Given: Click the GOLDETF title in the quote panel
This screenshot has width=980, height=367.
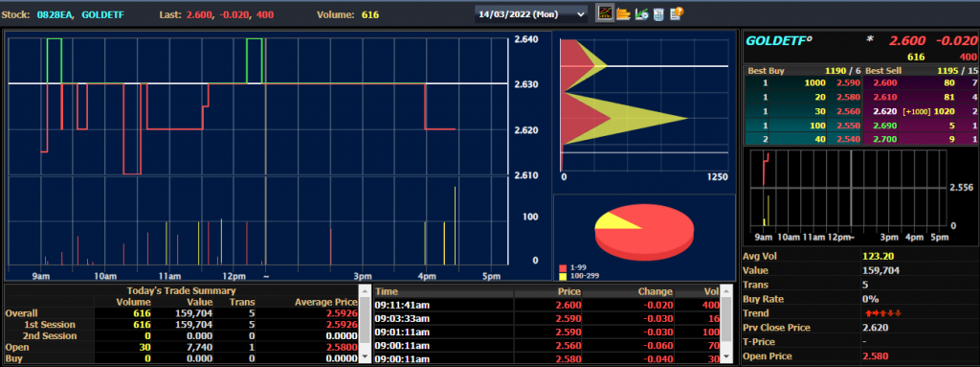Looking at the screenshot, I should point(779,41).
